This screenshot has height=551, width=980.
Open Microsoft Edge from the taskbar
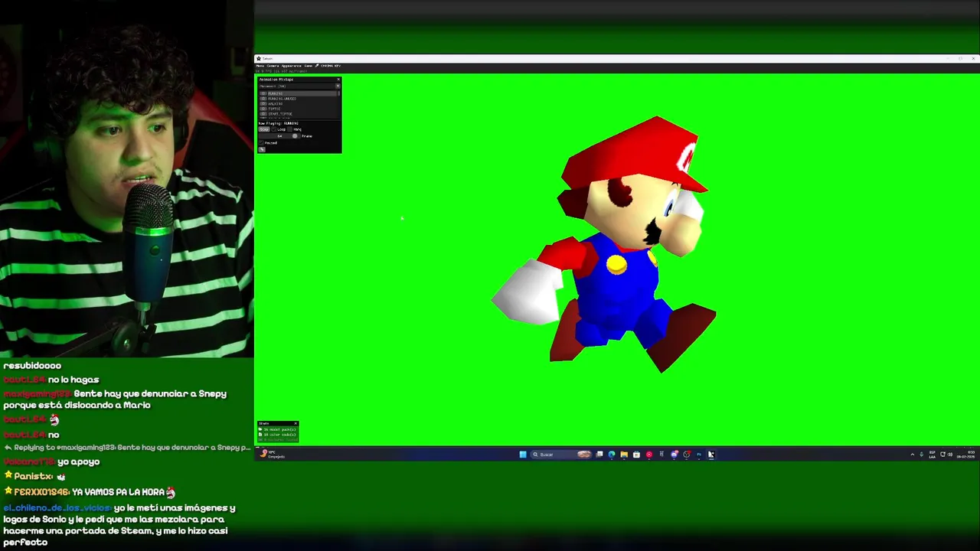[x=612, y=455]
